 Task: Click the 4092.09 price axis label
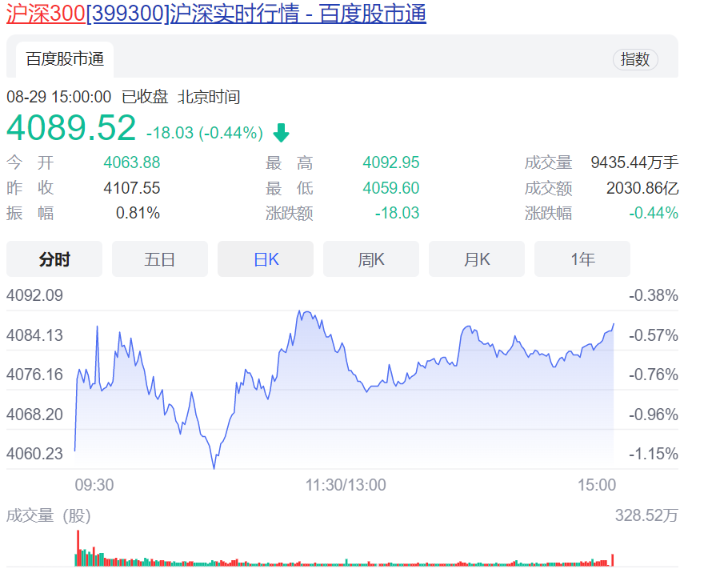tap(34, 295)
